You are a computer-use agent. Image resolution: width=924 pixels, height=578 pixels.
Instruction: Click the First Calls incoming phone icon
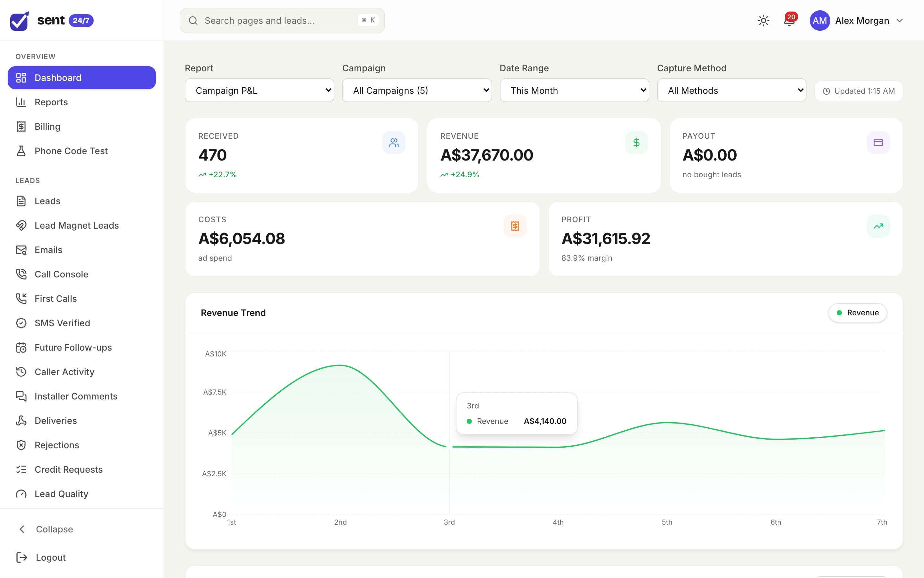click(x=21, y=299)
